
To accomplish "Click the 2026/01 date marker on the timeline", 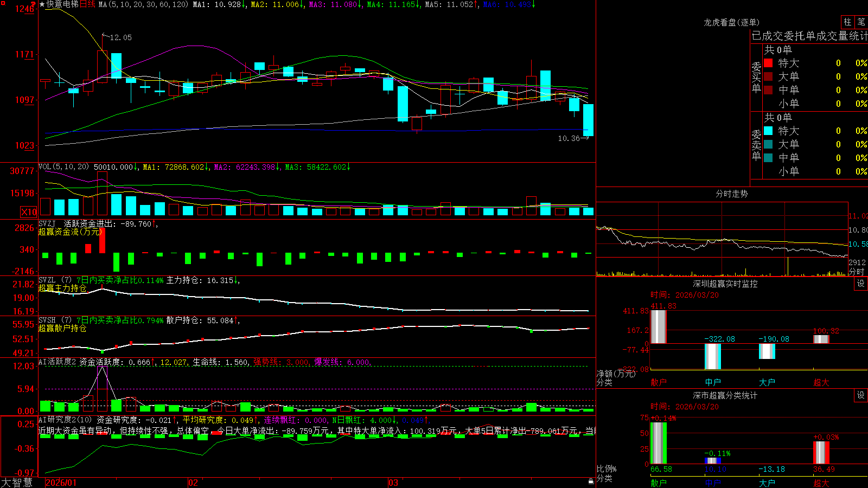I will coord(61,483).
